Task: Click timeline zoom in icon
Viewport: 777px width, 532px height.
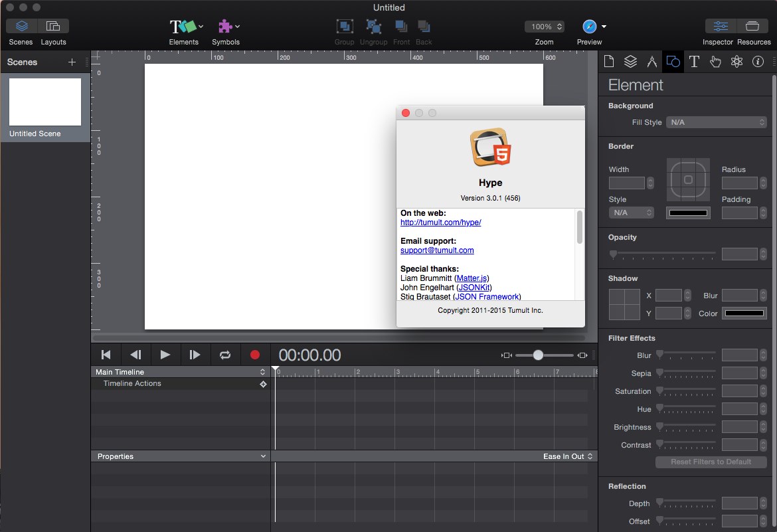Action: point(582,355)
